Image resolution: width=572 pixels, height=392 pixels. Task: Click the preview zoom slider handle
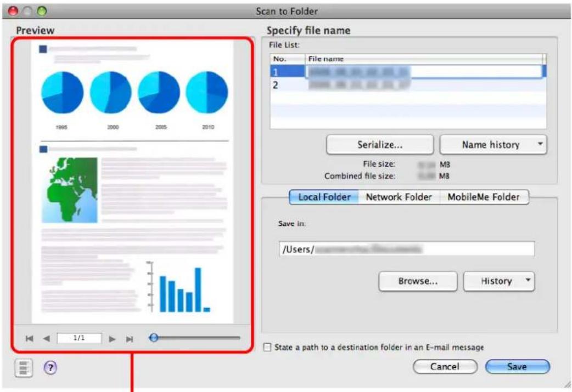(x=154, y=338)
